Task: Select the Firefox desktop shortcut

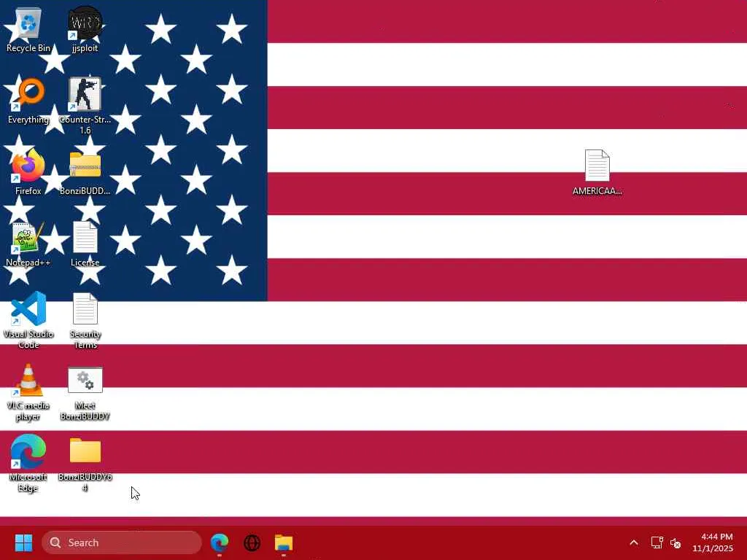Action: (28, 172)
